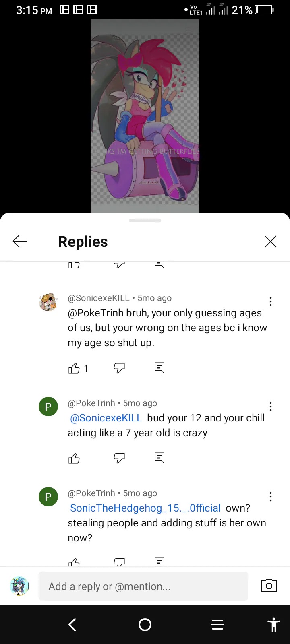
Task: Go back from Replies panel
Action: (20, 241)
